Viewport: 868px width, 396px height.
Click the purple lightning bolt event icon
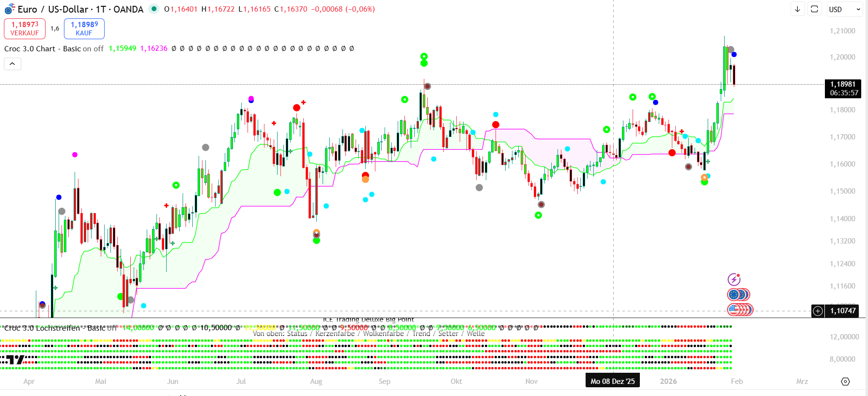[734, 279]
